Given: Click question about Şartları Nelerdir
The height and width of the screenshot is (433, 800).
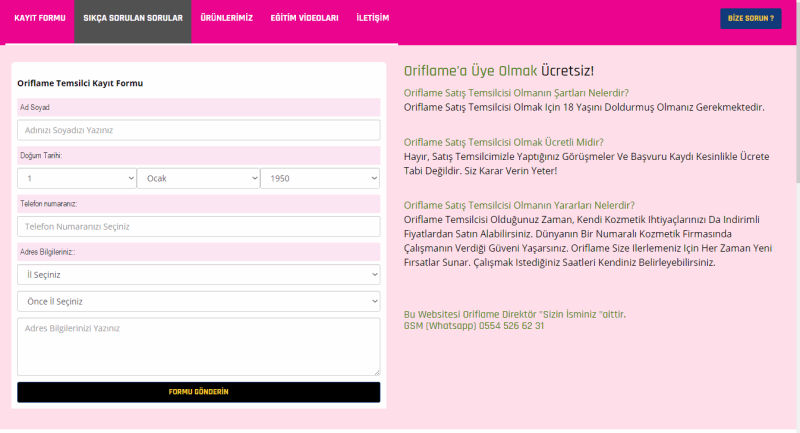Looking at the screenshot, I should click(516, 93).
